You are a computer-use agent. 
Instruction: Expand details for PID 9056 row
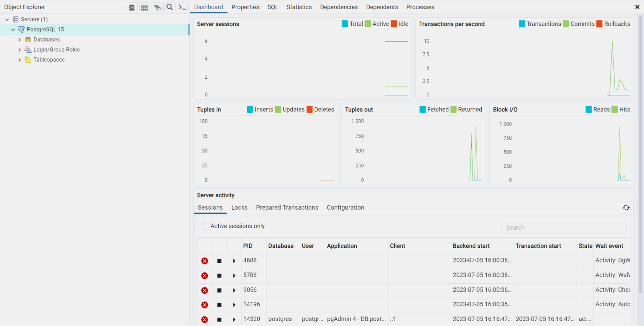pos(234,290)
